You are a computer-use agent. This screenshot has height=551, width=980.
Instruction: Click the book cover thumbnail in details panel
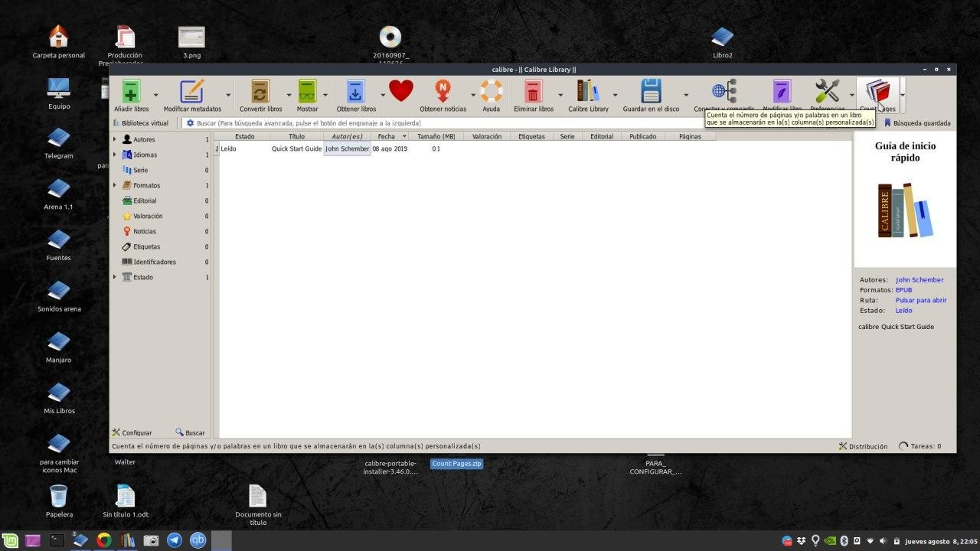click(905, 210)
